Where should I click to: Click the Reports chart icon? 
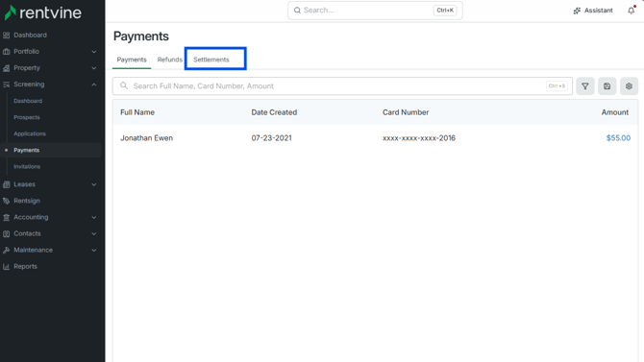[6, 267]
